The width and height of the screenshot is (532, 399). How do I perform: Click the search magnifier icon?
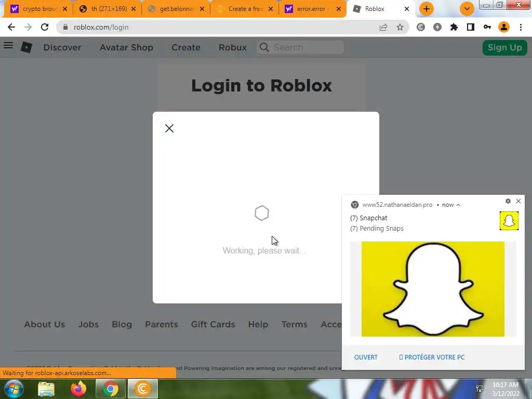(x=264, y=47)
